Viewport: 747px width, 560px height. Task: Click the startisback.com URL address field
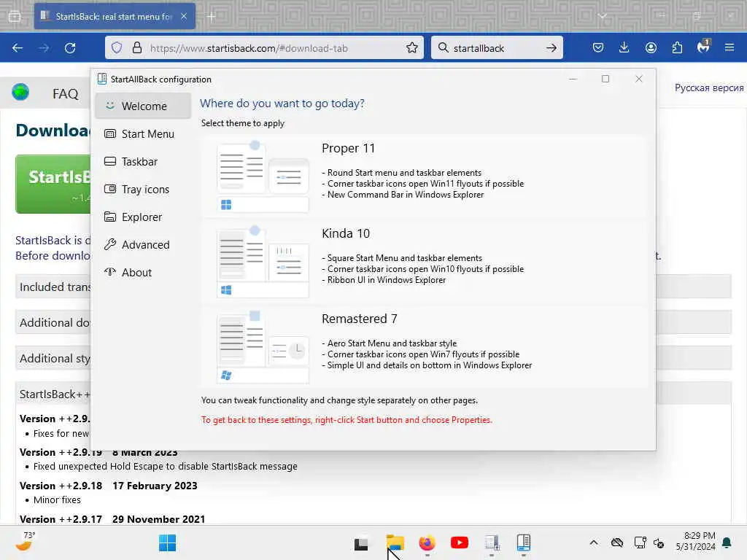(x=264, y=47)
